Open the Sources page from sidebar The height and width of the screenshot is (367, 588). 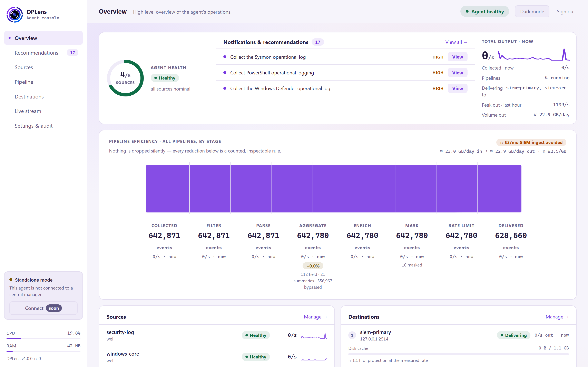[x=24, y=67]
